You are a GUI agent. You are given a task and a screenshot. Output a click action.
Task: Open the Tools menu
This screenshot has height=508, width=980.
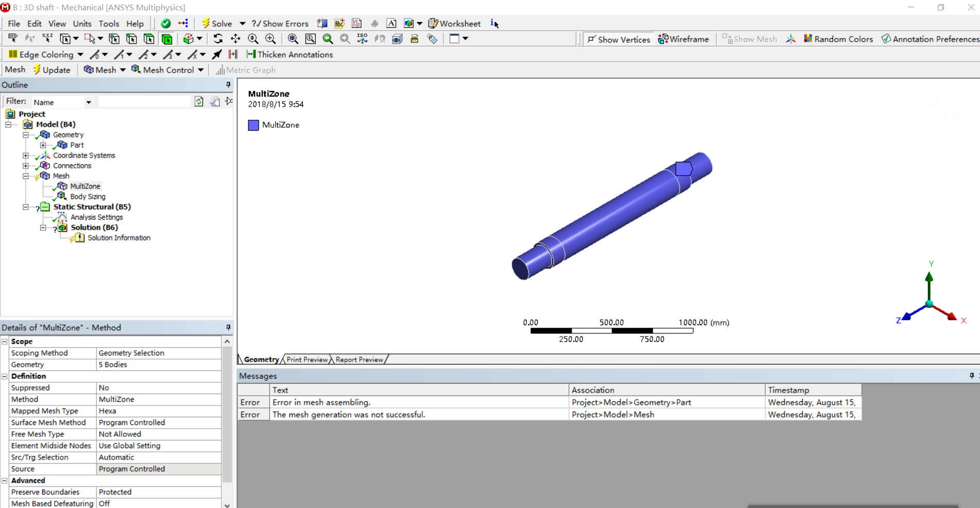click(x=109, y=24)
